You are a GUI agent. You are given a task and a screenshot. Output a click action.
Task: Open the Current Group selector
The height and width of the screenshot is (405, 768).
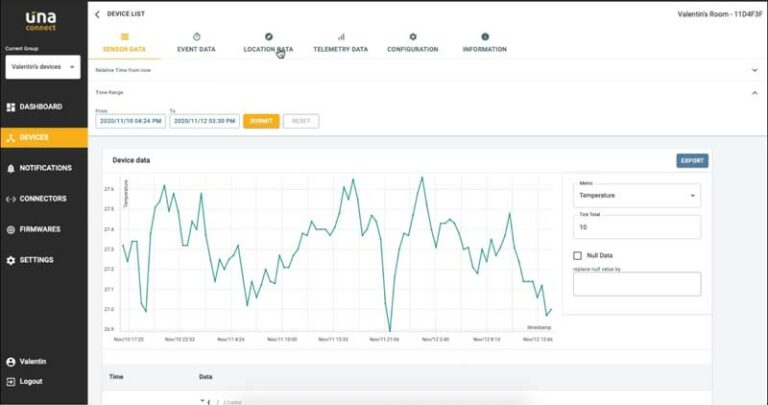(x=42, y=66)
